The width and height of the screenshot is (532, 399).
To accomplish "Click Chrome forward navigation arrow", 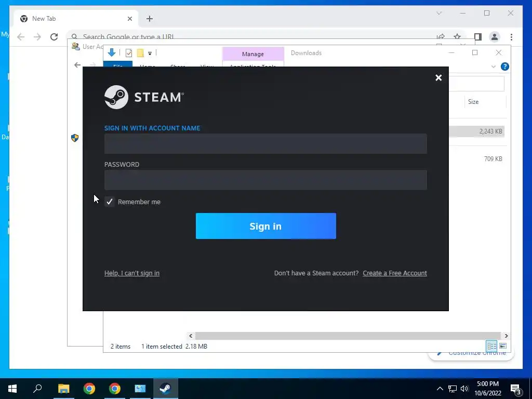I will click(37, 37).
